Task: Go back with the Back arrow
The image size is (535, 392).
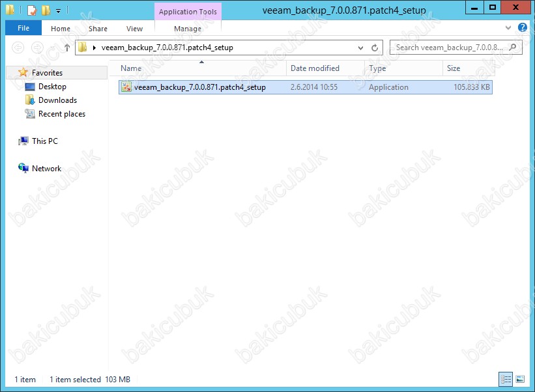Action: click(x=18, y=48)
